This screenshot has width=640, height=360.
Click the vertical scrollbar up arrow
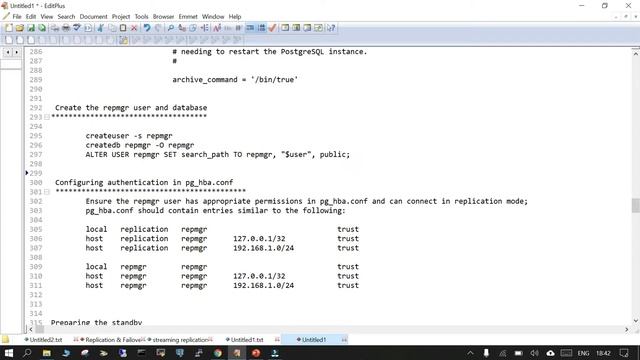pos(635,53)
